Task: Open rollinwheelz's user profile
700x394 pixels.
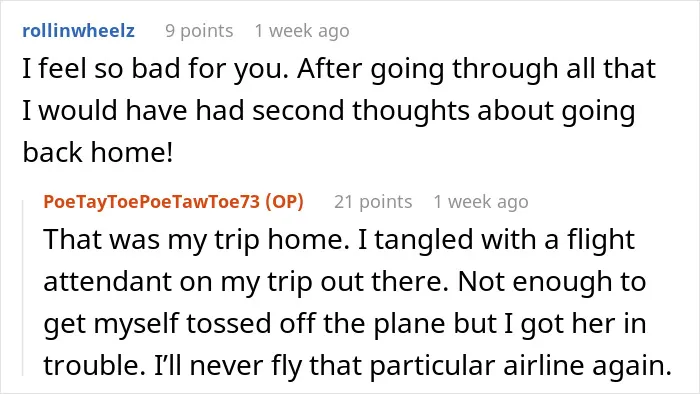Action: (x=79, y=31)
